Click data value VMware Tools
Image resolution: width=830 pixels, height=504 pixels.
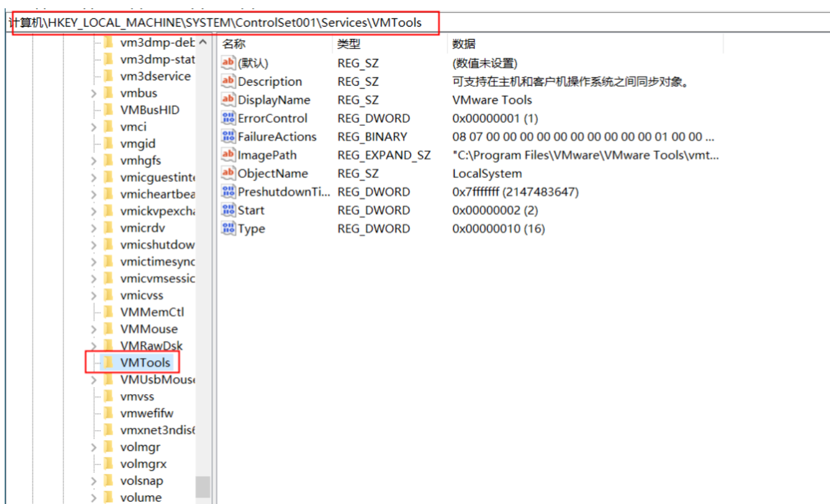tap(492, 100)
